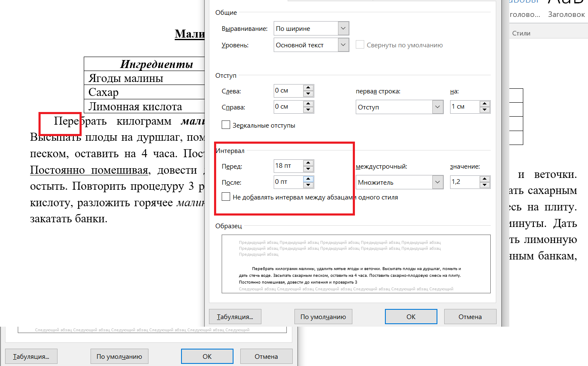This screenshot has width=588, height=366.
Task: Click the underlined text Постоянно помешивая
Action: (89, 170)
